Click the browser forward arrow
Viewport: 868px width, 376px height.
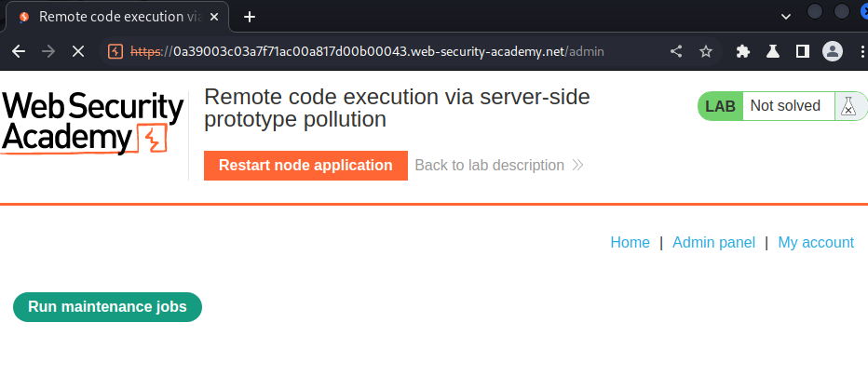[x=48, y=51]
